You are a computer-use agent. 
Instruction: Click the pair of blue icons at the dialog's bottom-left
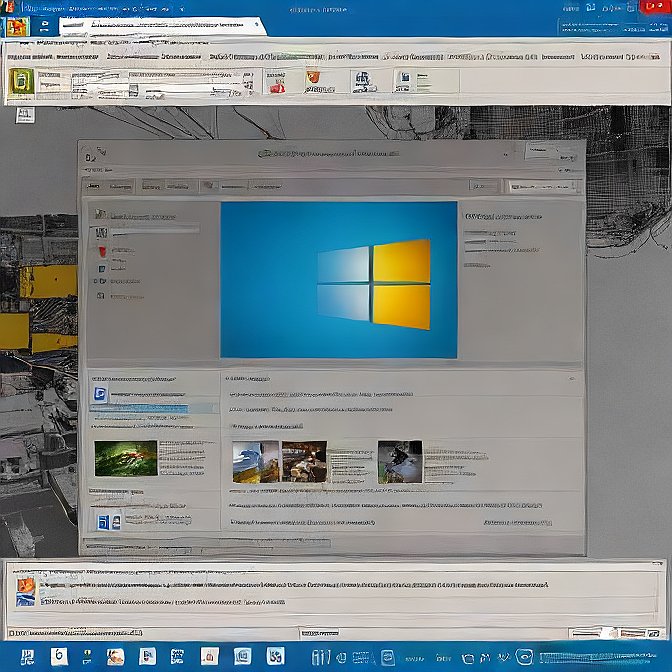pyautogui.click(x=109, y=522)
